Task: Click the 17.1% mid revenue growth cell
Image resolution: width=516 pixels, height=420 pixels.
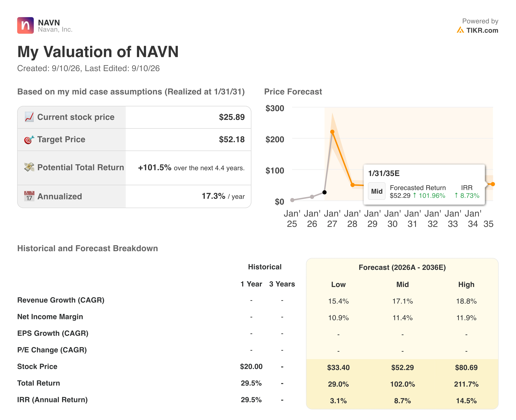Action: click(402, 301)
